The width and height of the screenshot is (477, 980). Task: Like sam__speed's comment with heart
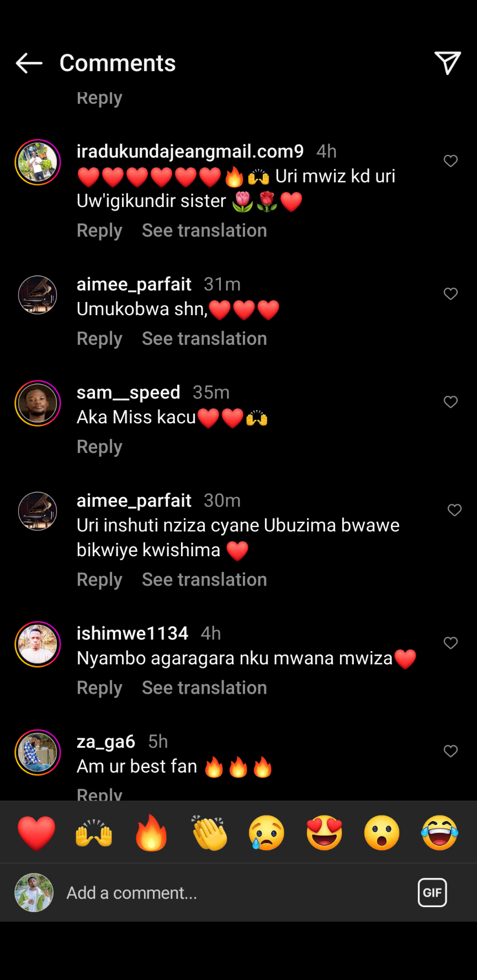point(451,402)
